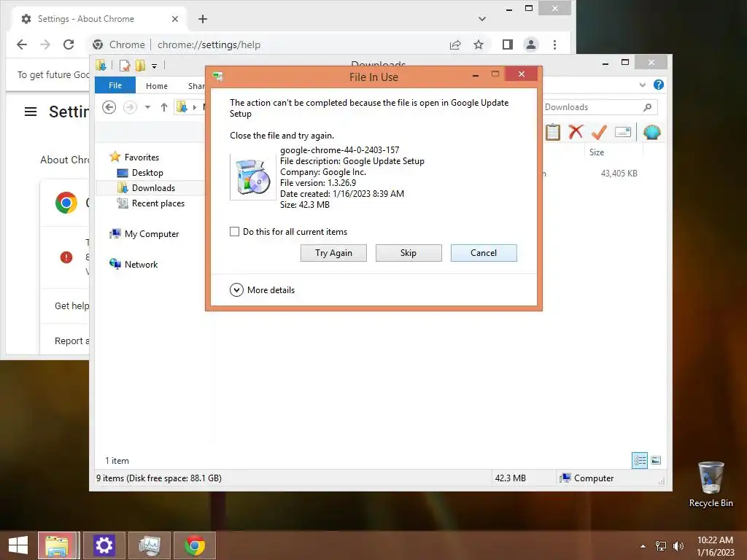Expand the Explorer ribbon chevron
The image size is (747, 560).
[x=642, y=85]
